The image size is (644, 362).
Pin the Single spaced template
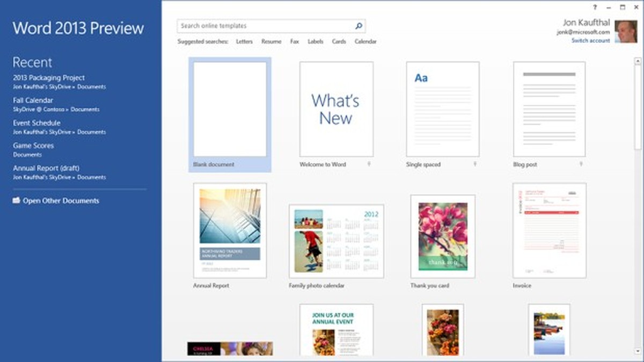474,165
